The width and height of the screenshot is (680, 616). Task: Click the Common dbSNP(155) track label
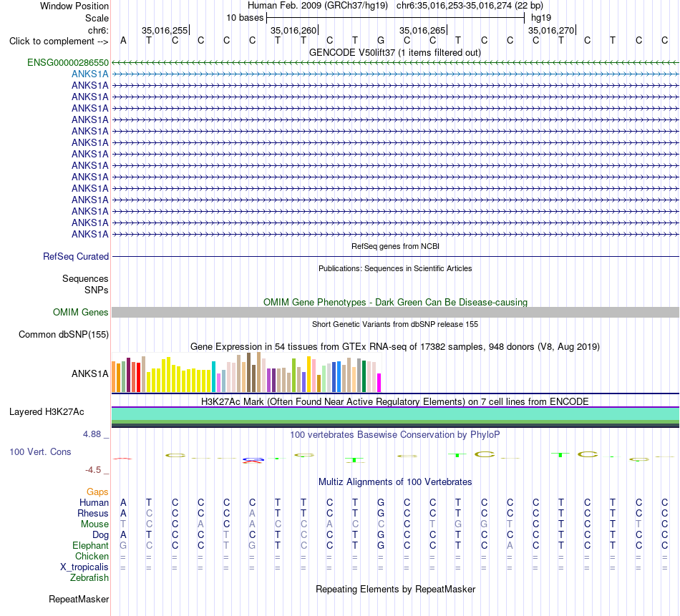coord(64,335)
